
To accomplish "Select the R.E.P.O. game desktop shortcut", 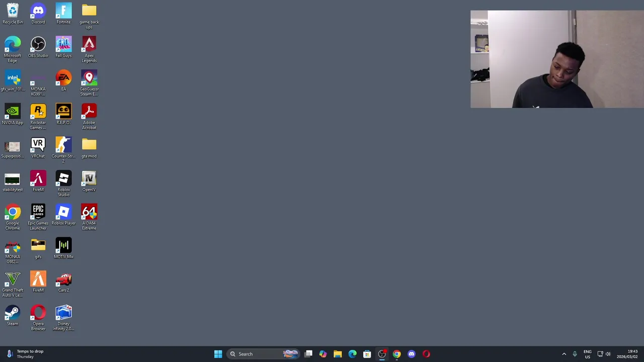I will tap(63, 115).
